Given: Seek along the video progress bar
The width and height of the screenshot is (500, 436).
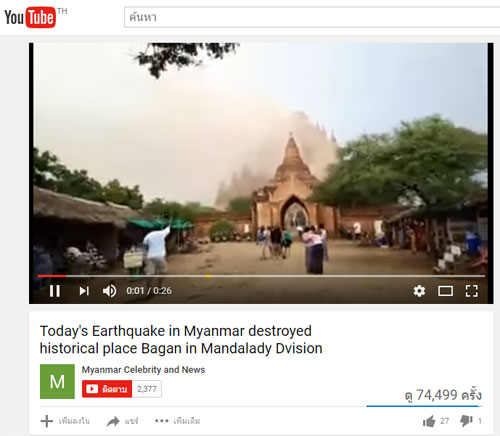Looking at the screenshot, I should 261,276.
